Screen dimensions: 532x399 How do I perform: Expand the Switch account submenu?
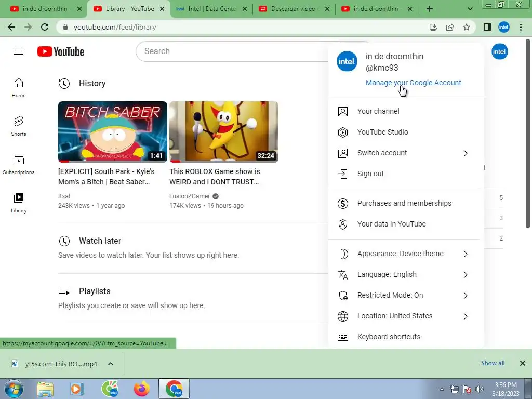coord(465,153)
